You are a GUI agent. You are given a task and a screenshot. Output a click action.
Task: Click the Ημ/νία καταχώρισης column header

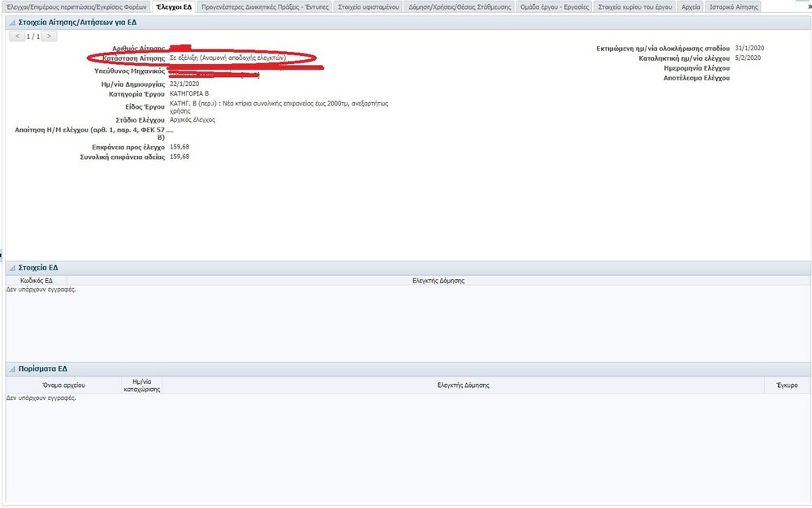point(140,385)
